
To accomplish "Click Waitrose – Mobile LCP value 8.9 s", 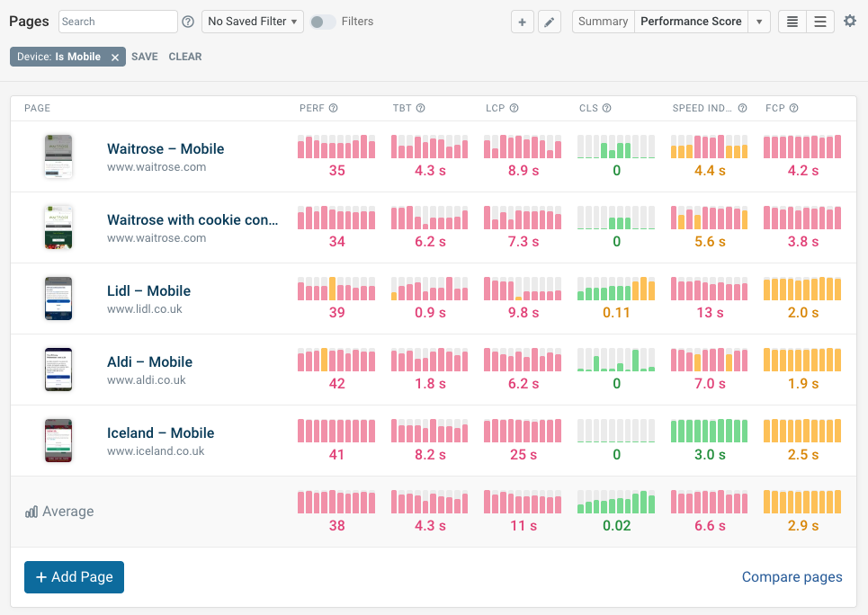I will click(523, 171).
